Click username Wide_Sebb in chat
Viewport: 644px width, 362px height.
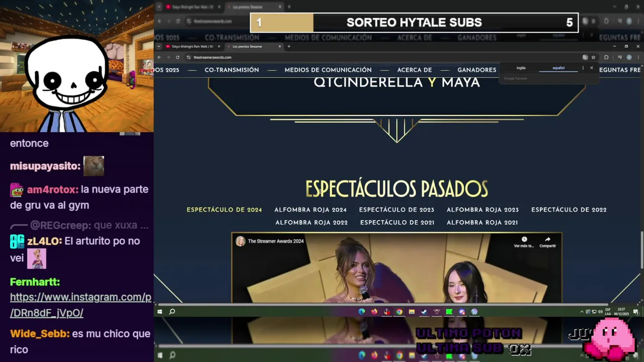click(39, 334)
